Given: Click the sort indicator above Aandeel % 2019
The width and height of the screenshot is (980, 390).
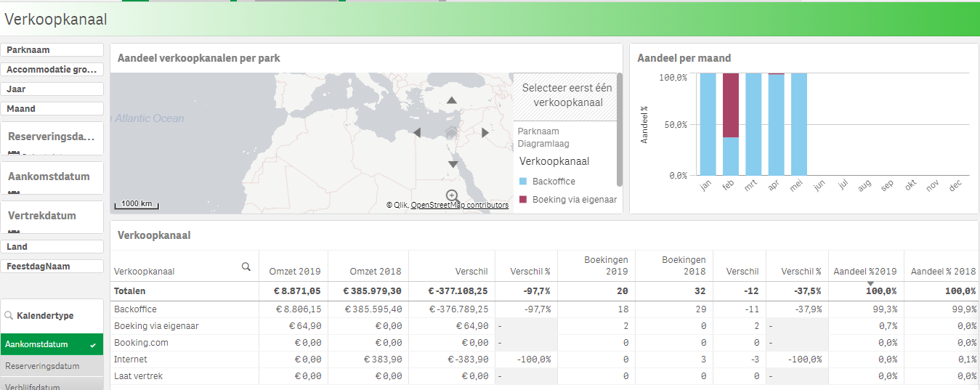Looking at the screenshot, I should (870, 283).
